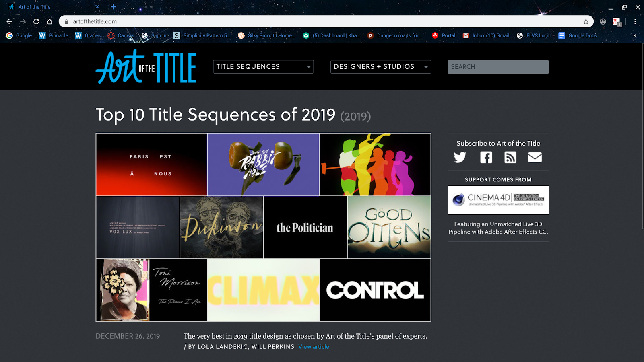This screenshot has height=362, width=644.
Task: Open the Climax thumbnail
Action: (x=263, y=290)
